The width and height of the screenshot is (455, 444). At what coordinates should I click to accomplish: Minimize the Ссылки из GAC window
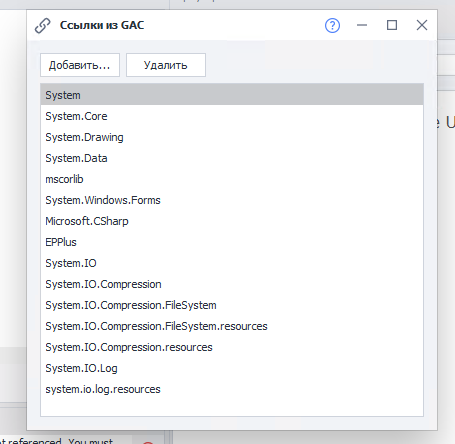362,25
